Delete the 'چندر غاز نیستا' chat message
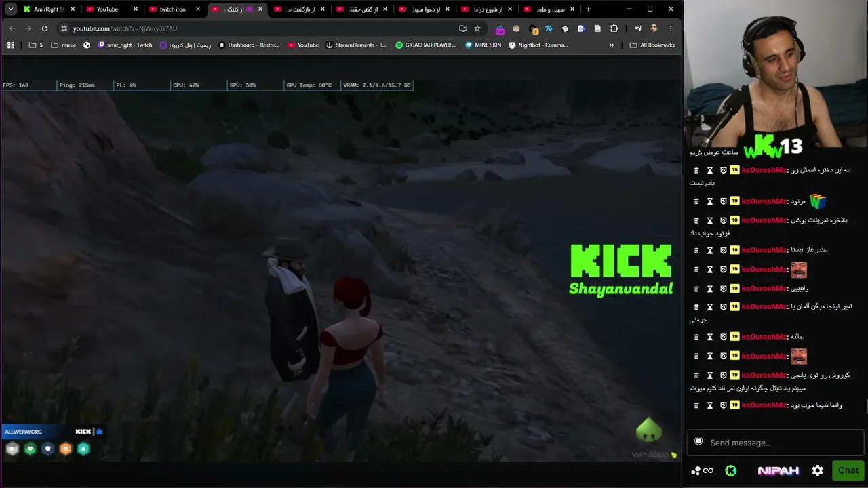Screen dimensions: 868x488 click(x=696, y=250)
